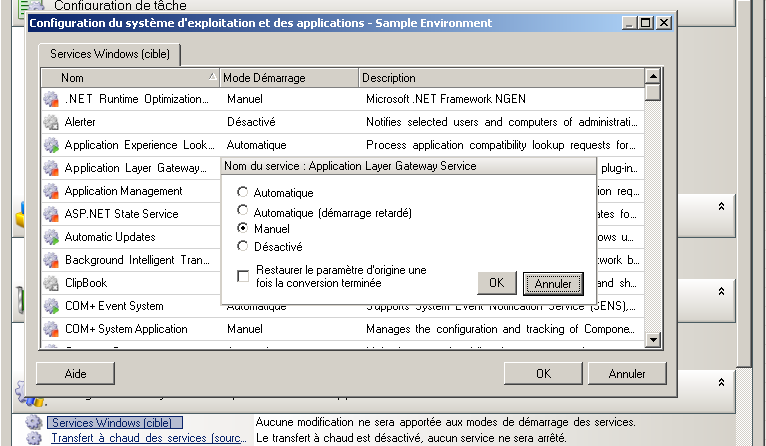Click the gear icon beside Alerter service
Screen dimensions: 766x446
51,122
